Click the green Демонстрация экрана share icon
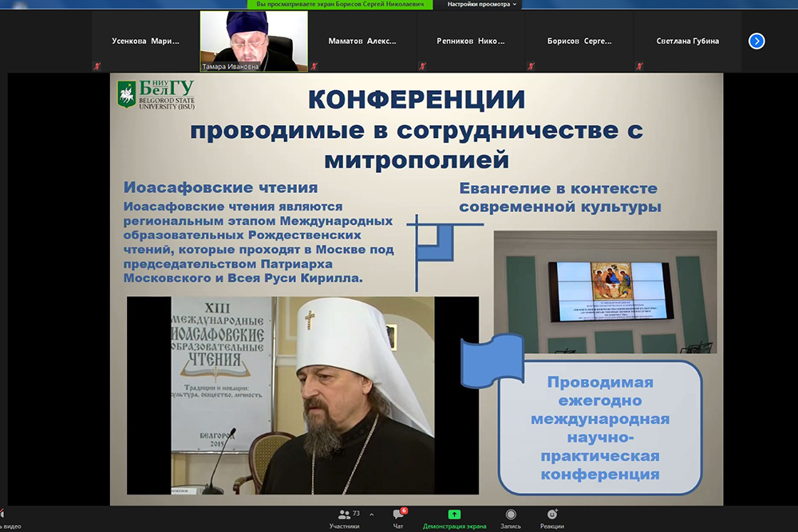 point(454,515)
